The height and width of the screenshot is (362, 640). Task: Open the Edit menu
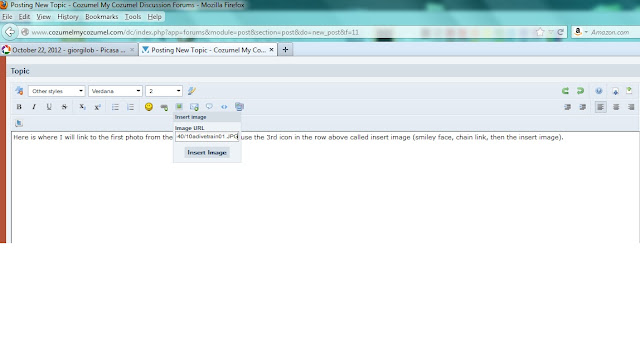[x=24, y=17]
